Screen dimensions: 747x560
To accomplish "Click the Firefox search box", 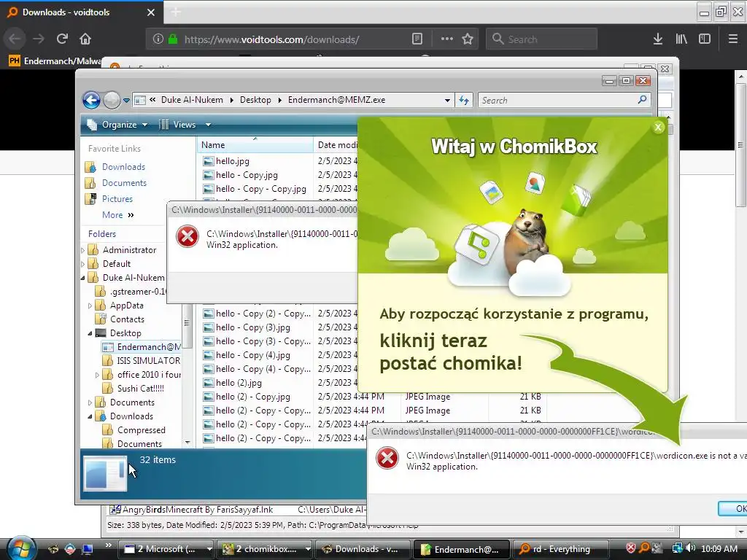I will (x=542, y=39).
